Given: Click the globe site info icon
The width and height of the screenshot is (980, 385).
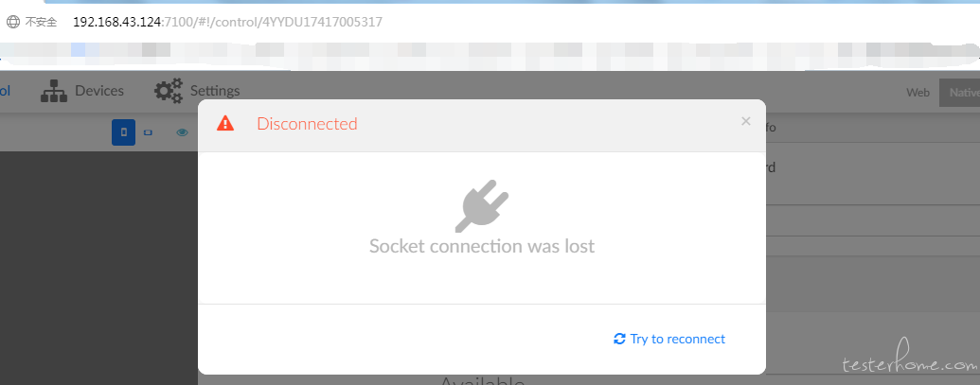Looking at the screenshot, I should (13, 23).
